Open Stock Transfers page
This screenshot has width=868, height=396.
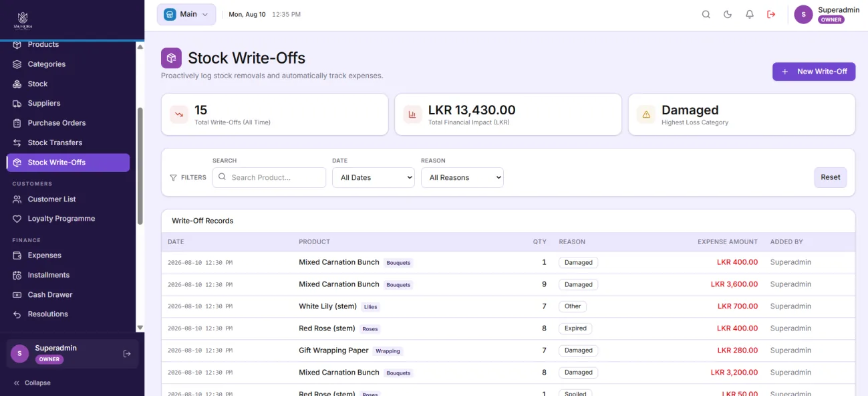[68, 142]
